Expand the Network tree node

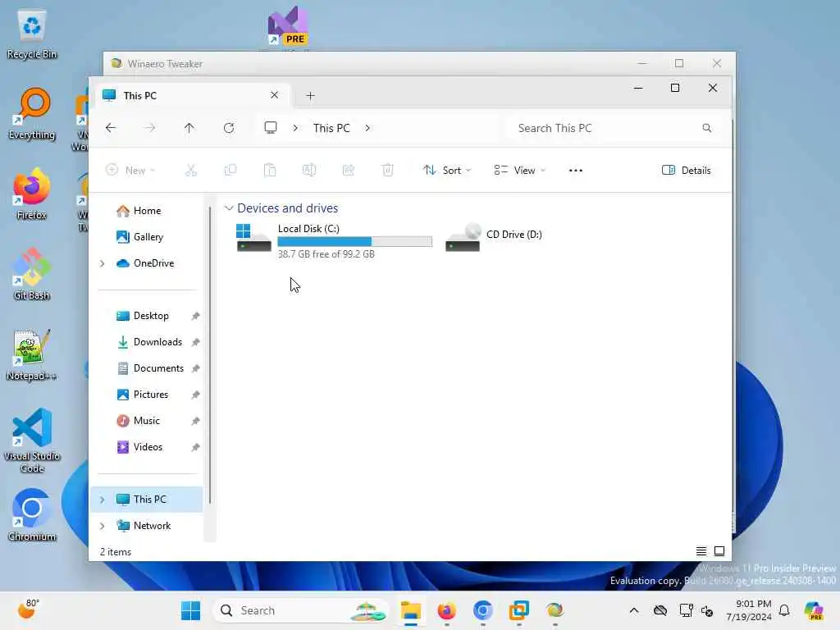pos(103,526)
